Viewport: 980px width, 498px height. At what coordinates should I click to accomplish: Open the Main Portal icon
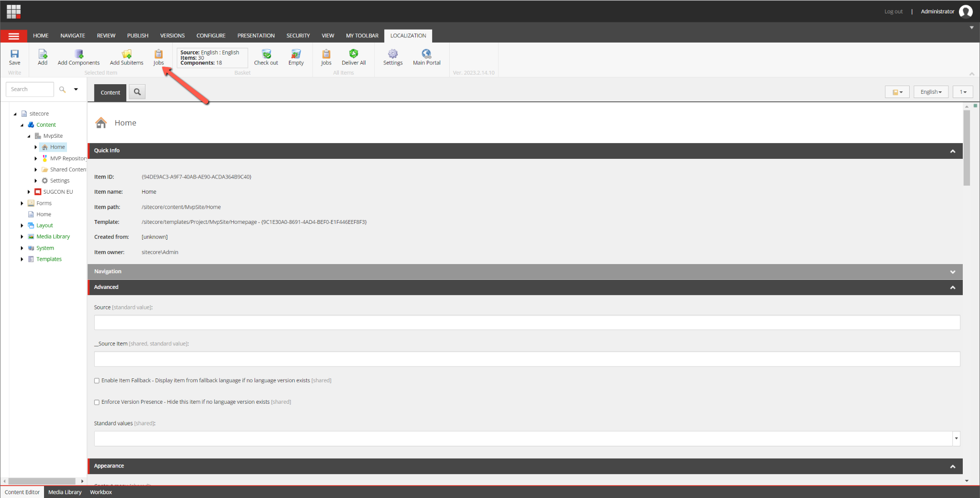tap(426, 57)
